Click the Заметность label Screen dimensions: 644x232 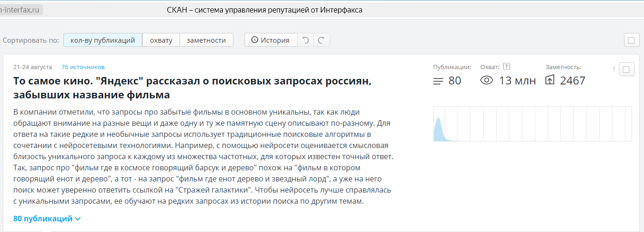pos(563,67)
